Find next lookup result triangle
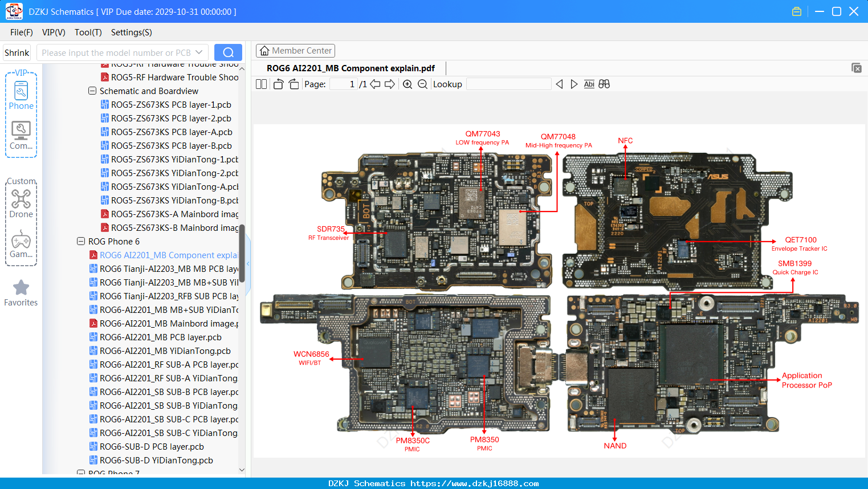 point(574,84)
